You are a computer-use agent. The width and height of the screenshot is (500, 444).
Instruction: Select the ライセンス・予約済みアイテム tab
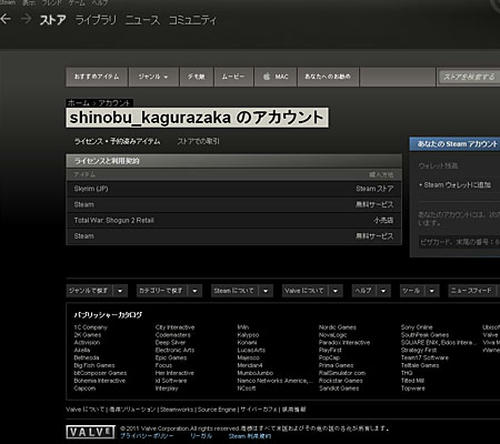tap(117, 141)
